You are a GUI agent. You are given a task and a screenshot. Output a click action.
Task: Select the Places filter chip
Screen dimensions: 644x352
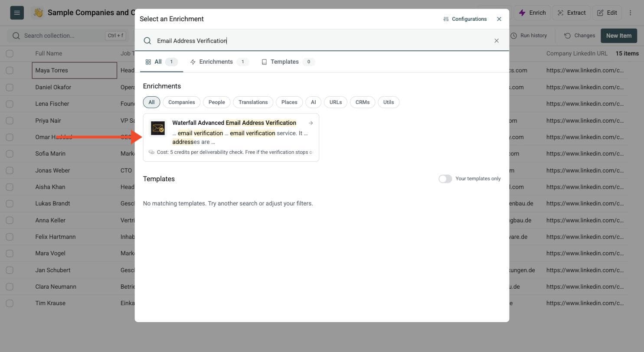coord(289,102)
